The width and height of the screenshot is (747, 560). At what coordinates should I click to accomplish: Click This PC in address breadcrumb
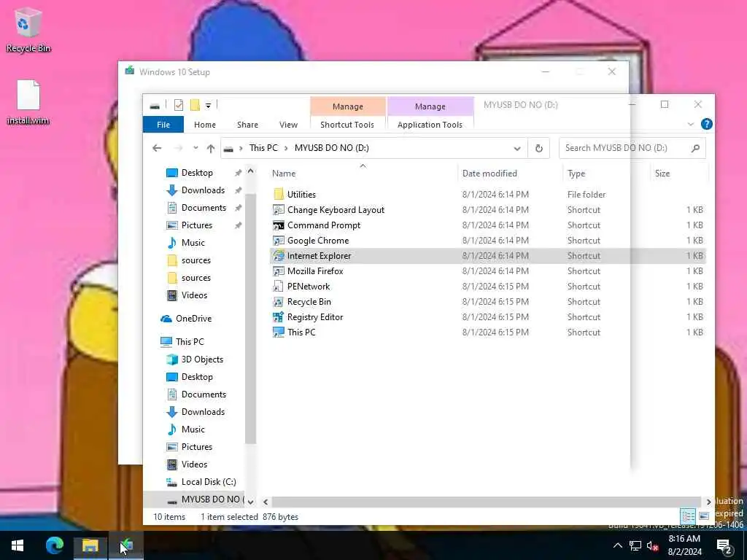pyautogui.click(x=263, y=148)
